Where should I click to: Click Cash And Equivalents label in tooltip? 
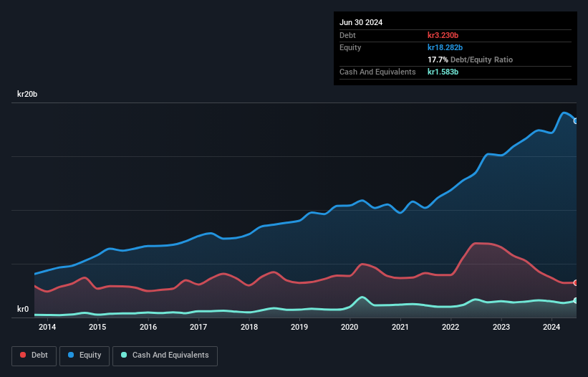pos(377,72)
